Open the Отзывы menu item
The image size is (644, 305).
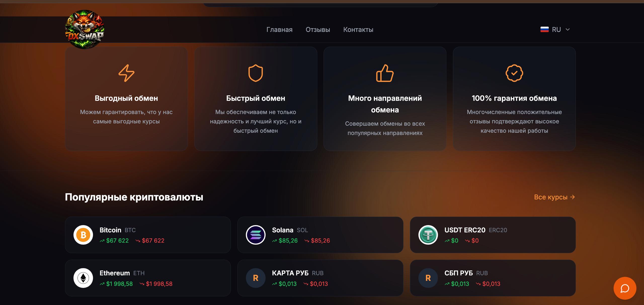318,29
